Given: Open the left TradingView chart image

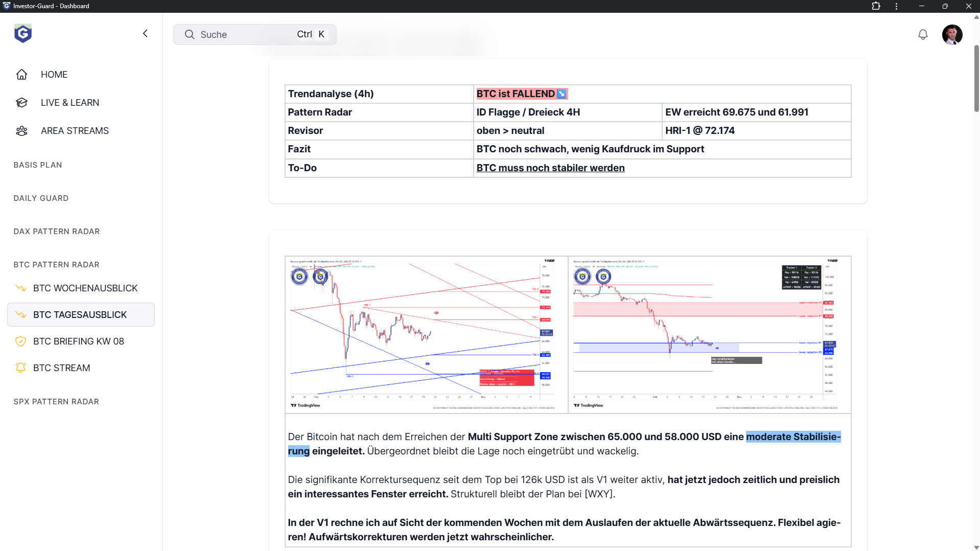Looking at the screenshot, I should (426, 334).
